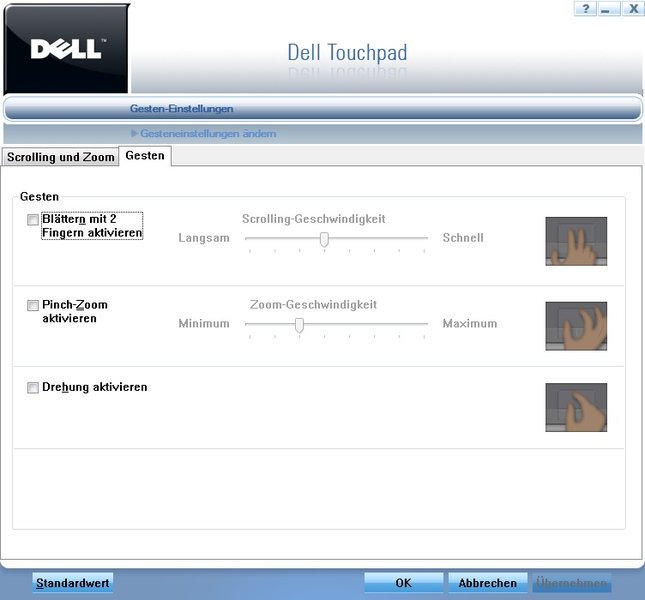The width and height of the screenshot is (645, 600).
Task: Click the Abbrechen button
Action: (487, 583)
